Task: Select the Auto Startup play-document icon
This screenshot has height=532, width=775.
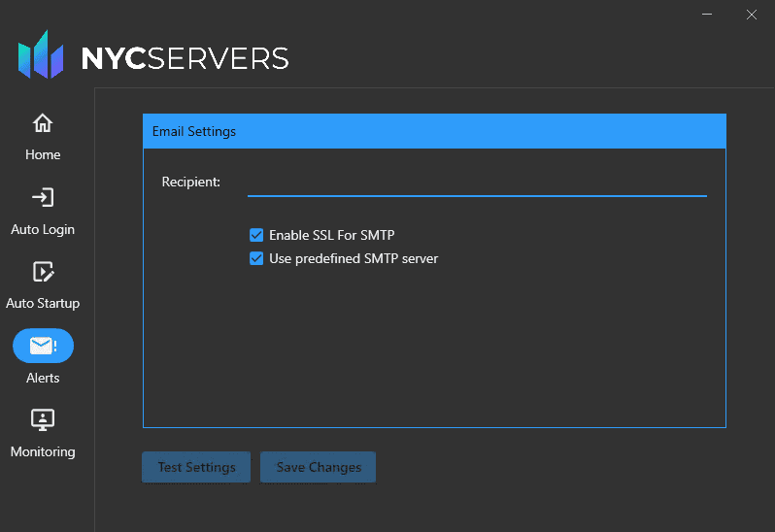Action: point(43,272)
